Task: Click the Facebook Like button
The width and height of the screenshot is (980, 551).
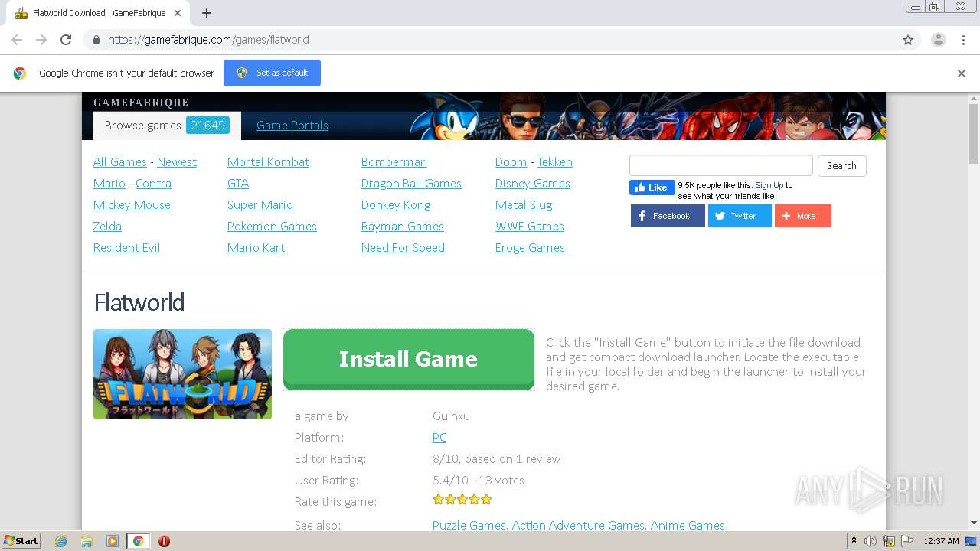Action: point(652,187)
